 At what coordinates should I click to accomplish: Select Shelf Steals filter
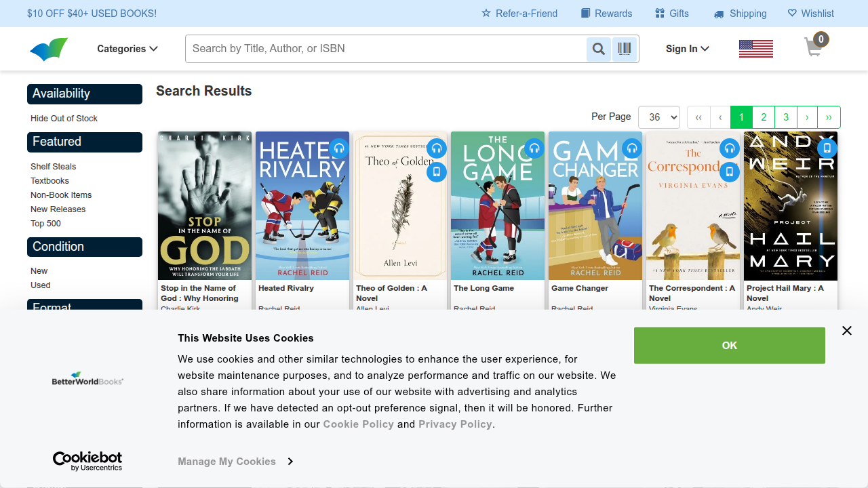(x=53, y=167)
